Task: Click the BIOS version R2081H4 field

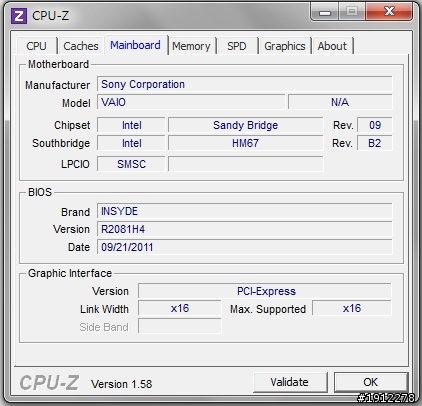Action: (x=245, y=229)
